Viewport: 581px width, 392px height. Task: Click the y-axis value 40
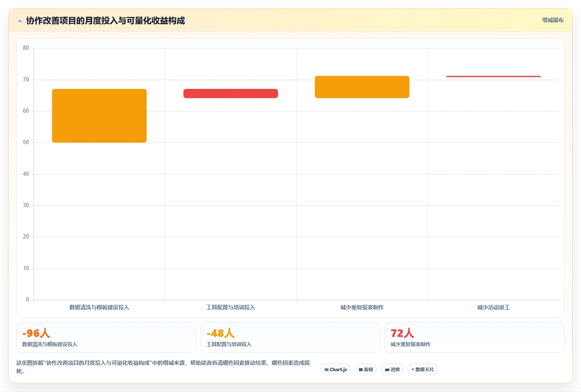tap(26, 174)
